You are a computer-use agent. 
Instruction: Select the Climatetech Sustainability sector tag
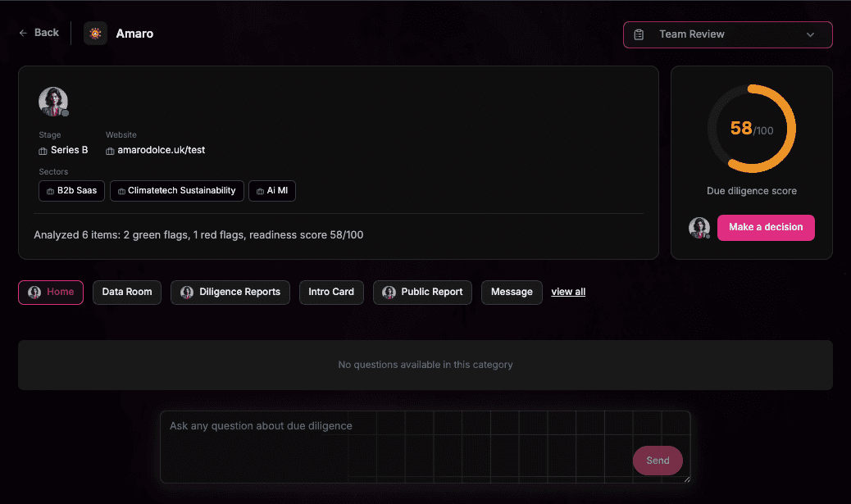click(177, 191)
